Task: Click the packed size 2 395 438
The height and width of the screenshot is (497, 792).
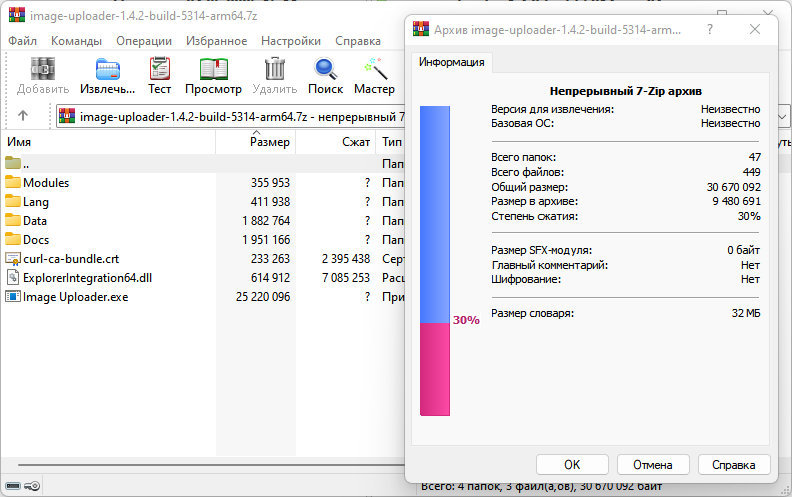Action: [x=346, y=259]
